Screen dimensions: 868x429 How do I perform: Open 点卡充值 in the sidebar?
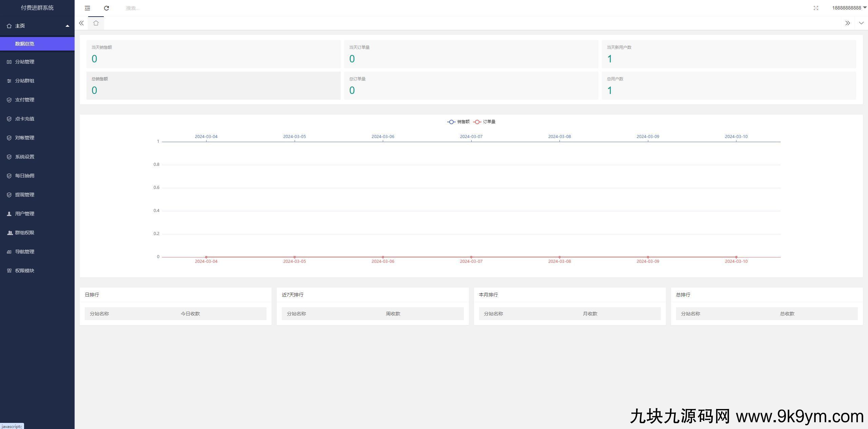[37, 119]
